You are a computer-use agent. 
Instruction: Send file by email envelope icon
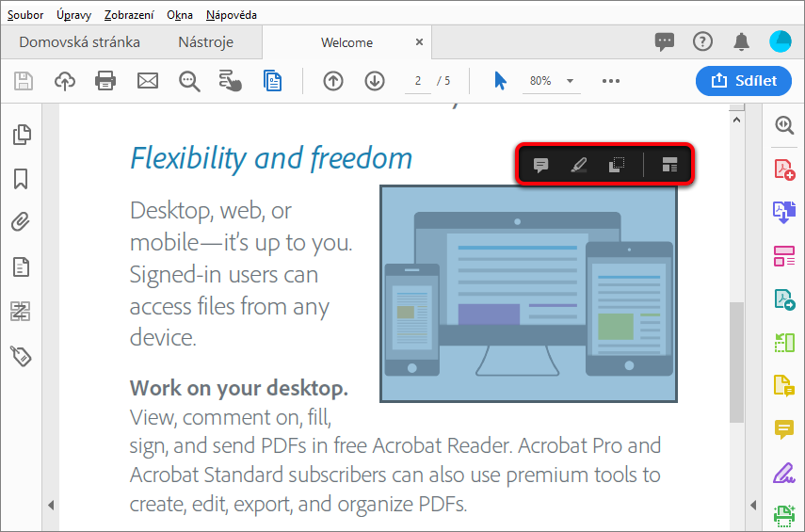(147, 81)
